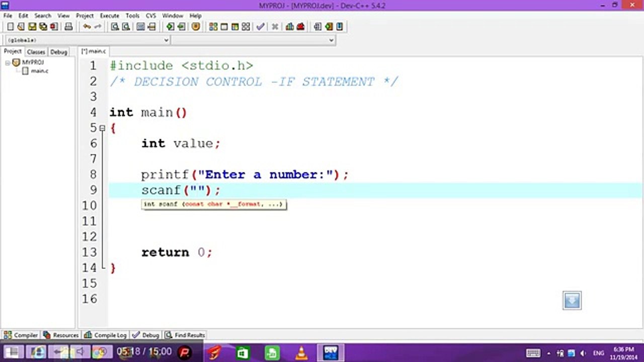Select the Project tab in left panel

[x=13, y=51]
